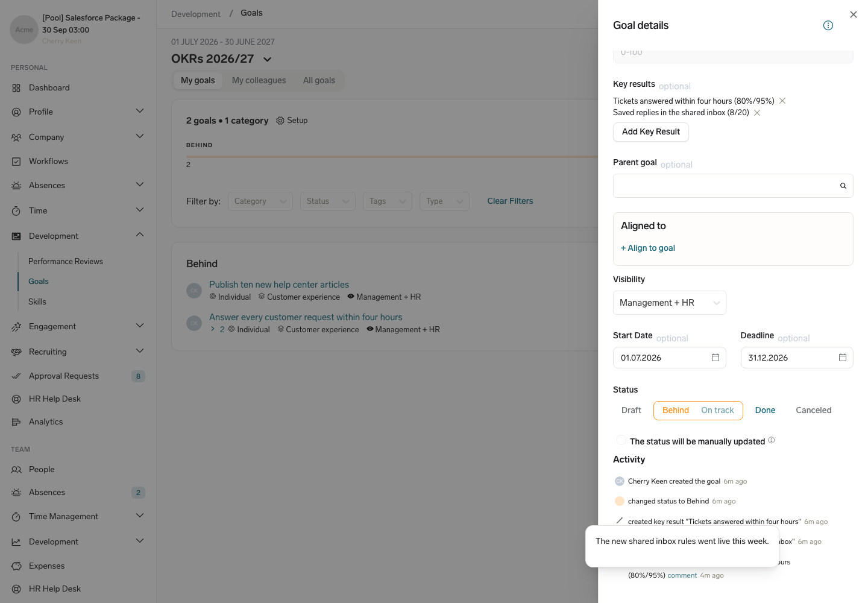Select the My goals tab
Image resolution: width=868 pixels, height=603 pixels.
198,81
